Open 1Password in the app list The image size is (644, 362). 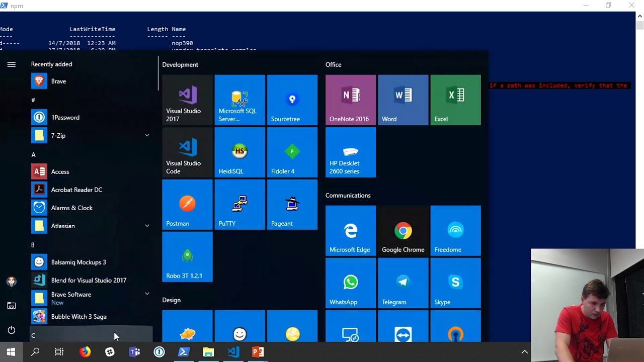point(91,117)
